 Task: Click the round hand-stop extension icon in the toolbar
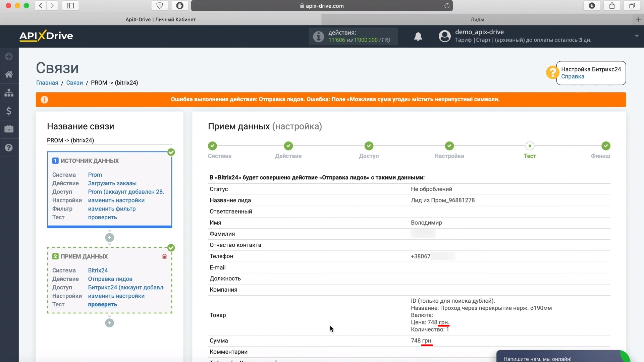click(180, 6)
